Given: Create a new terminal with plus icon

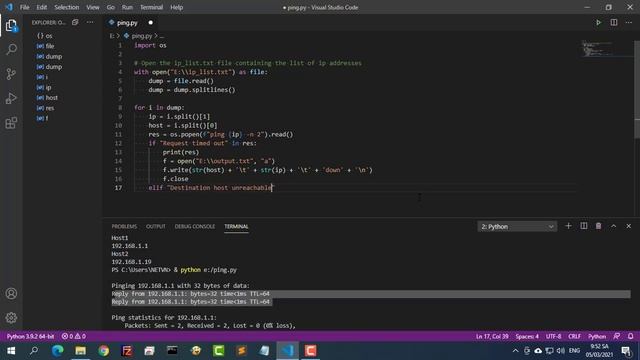Looking at the screenshot, I should coord(568,226).
